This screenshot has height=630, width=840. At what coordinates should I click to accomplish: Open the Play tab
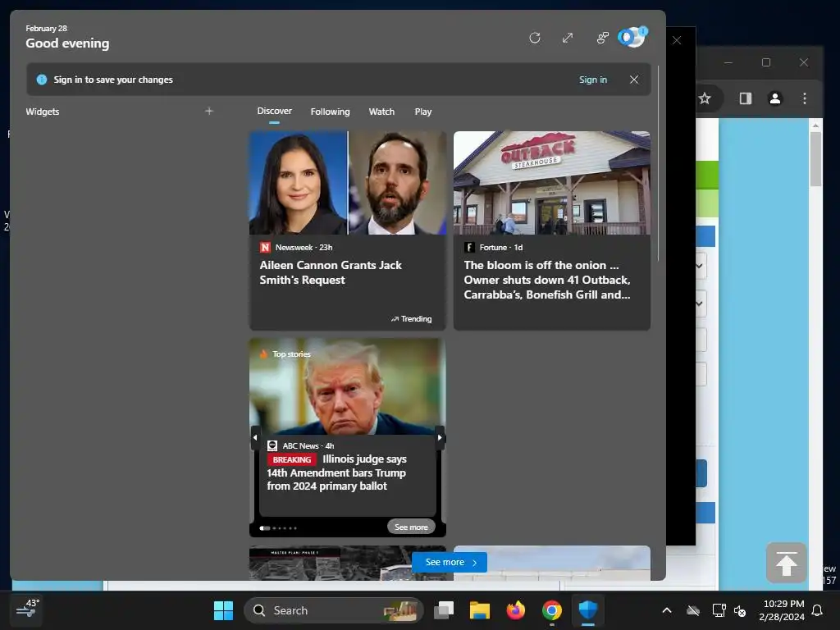click(x=422, y=112)
